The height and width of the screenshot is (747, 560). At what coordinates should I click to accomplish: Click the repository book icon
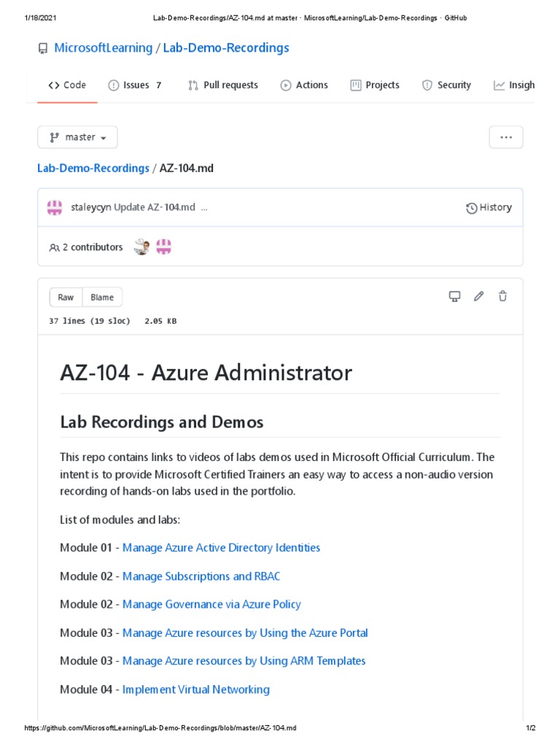43,49
